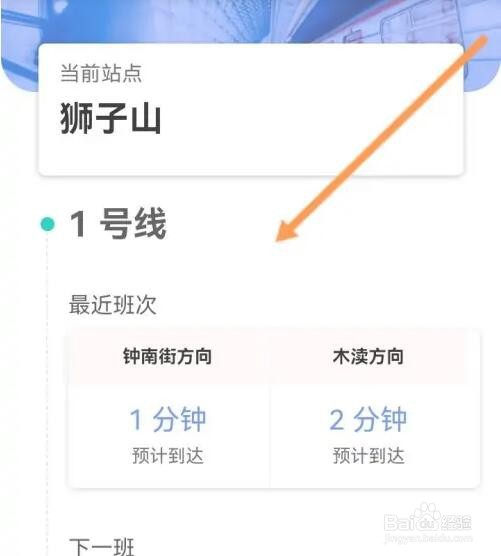This screenshot has width=501, height=556.
Task: Open the 狮子山 station name
Action: point(110,118)
